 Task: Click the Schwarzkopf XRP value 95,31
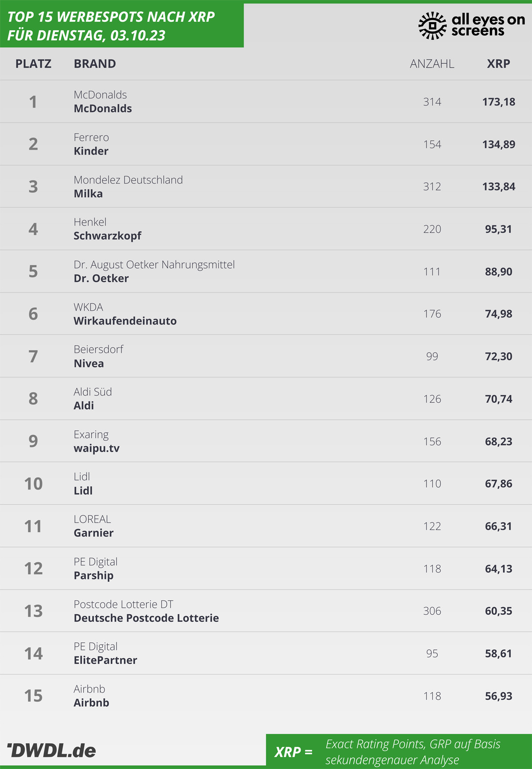498,229
